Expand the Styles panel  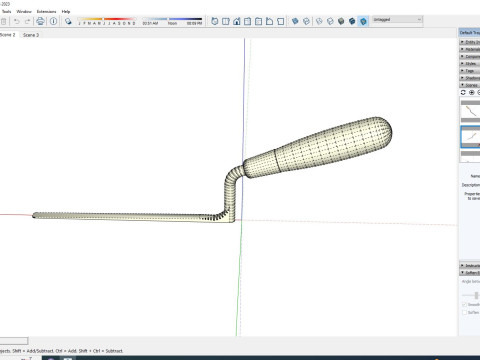coord(470,63)
